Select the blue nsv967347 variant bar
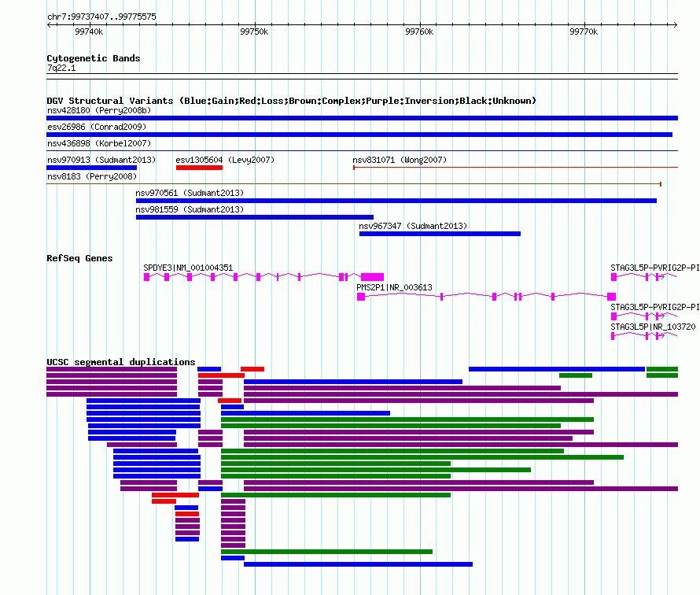The height and width of the screenshot is (595, 700). point(440,234)
